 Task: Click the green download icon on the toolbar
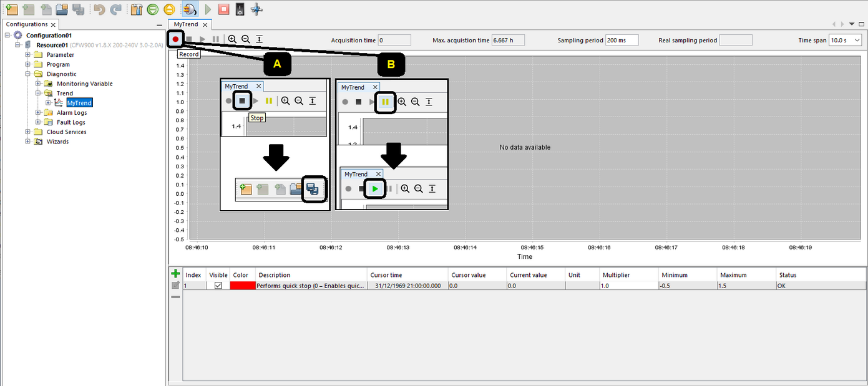point(152,9)
